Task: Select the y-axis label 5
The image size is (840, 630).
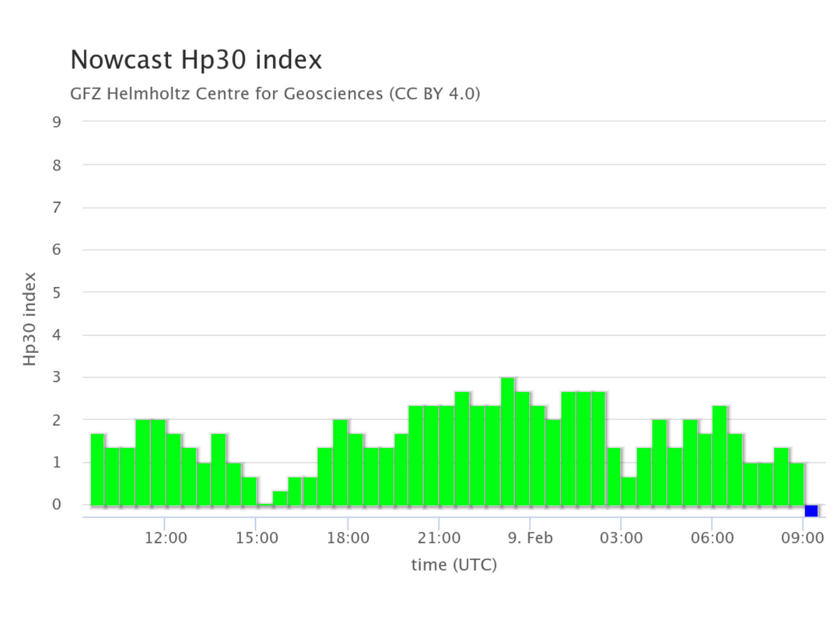Action: 57,292
